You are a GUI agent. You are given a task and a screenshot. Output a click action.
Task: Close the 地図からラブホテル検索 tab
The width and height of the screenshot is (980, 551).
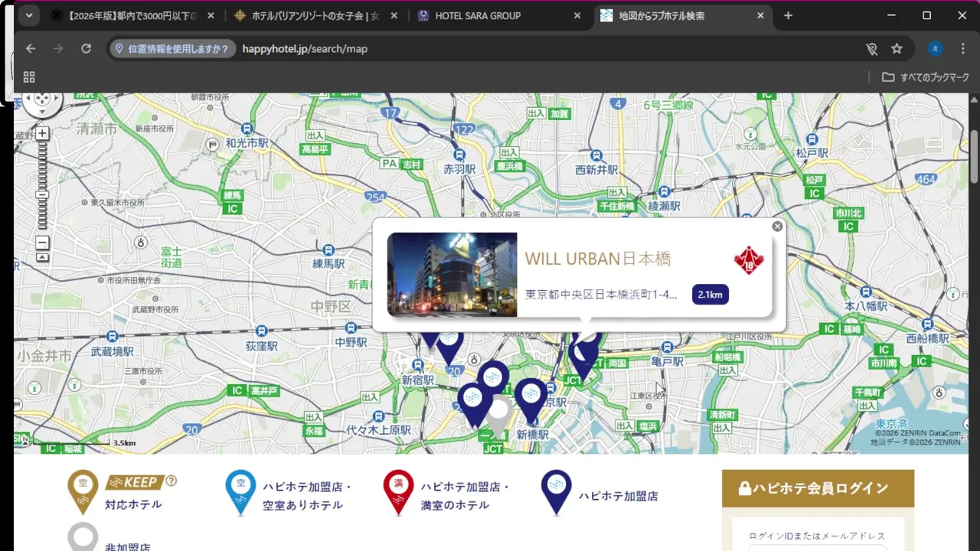coord(761,15)
